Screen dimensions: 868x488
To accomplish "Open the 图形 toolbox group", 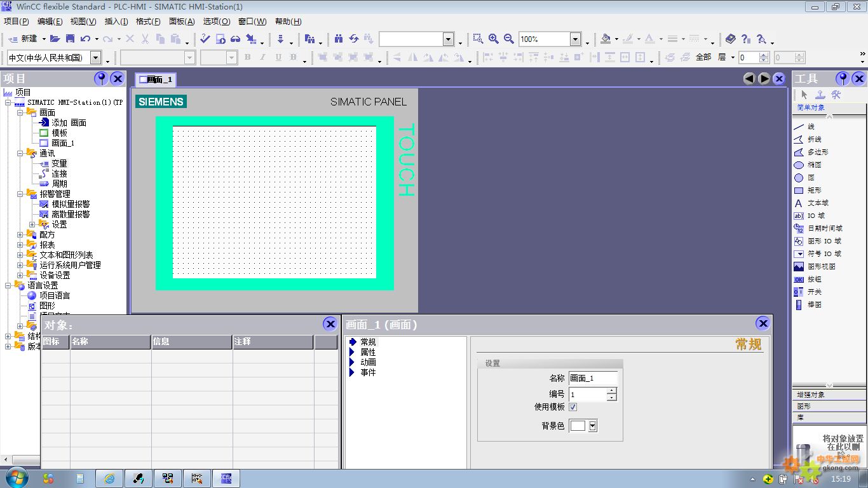I will tap(830, 406).
